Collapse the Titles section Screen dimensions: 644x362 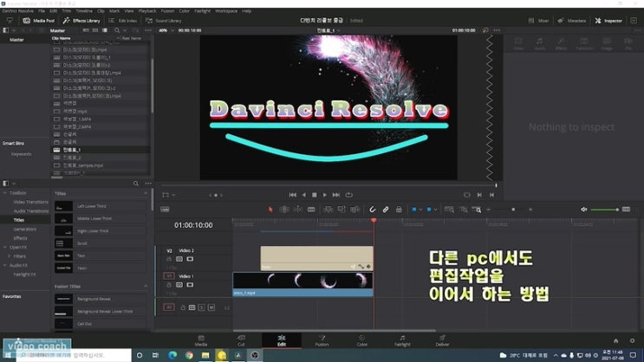tap(146, 193)
